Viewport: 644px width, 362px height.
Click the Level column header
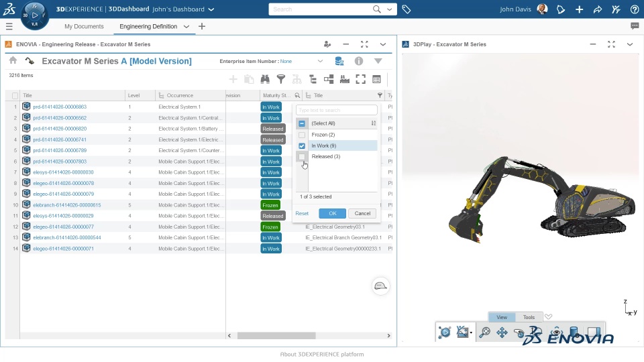click(x=140, y=96)
